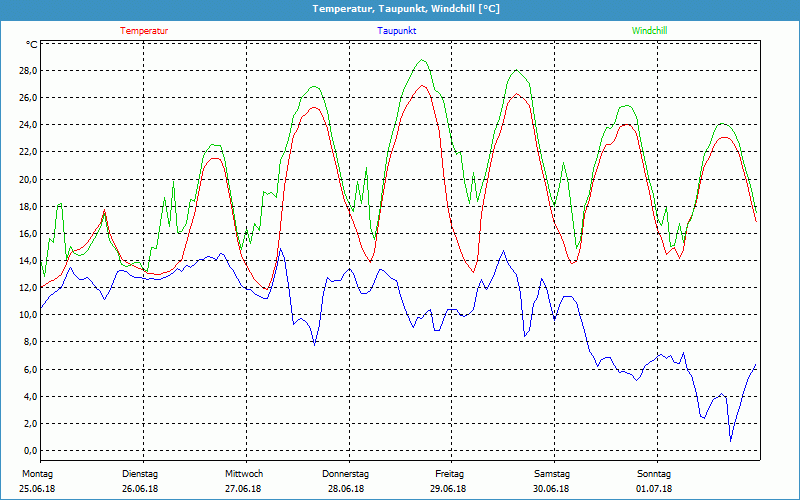Click the green Windchill legend label

[x=649, y=31]
